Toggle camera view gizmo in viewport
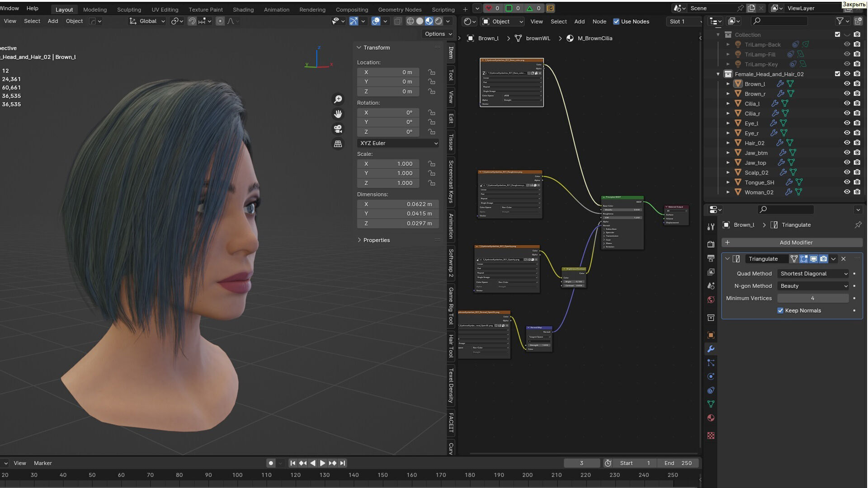 coord(338,129)
